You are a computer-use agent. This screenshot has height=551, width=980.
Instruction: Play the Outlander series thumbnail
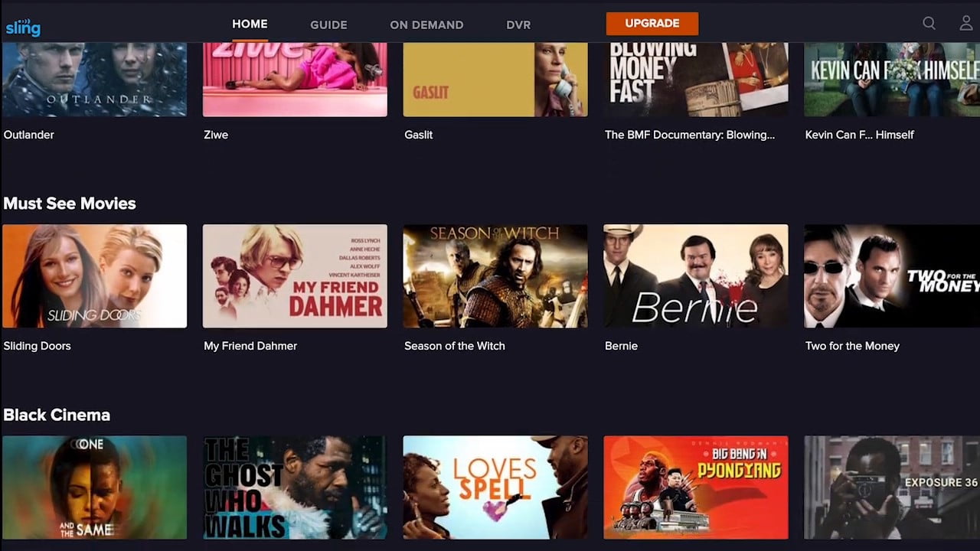coord(94,77)
